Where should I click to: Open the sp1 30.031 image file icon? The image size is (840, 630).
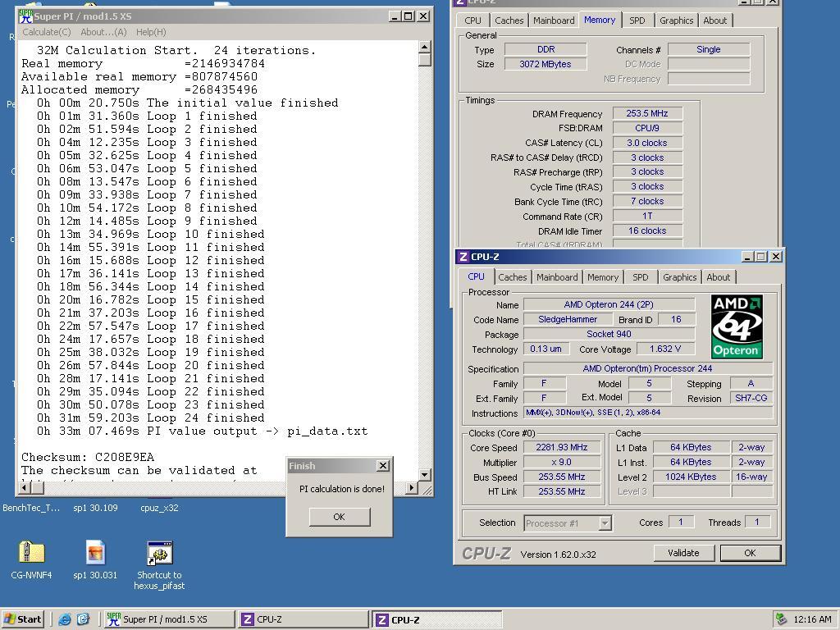coord(95,552)
